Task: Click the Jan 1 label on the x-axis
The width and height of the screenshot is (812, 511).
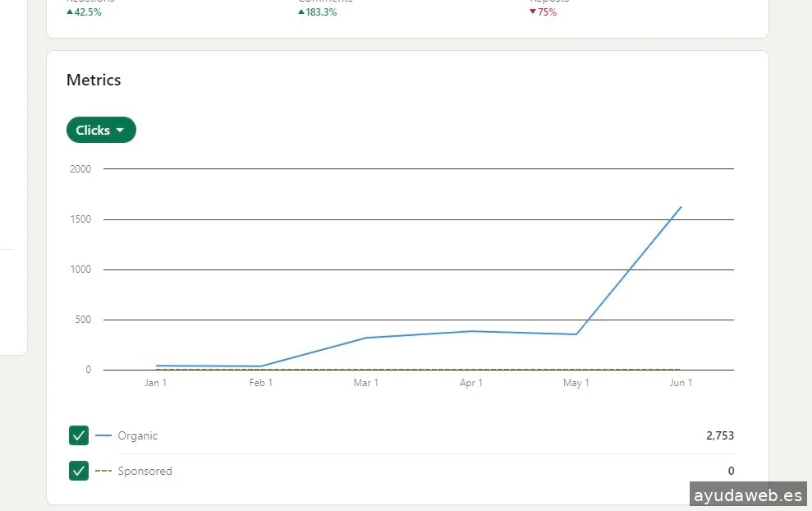Action: click(x=155, y=383)
